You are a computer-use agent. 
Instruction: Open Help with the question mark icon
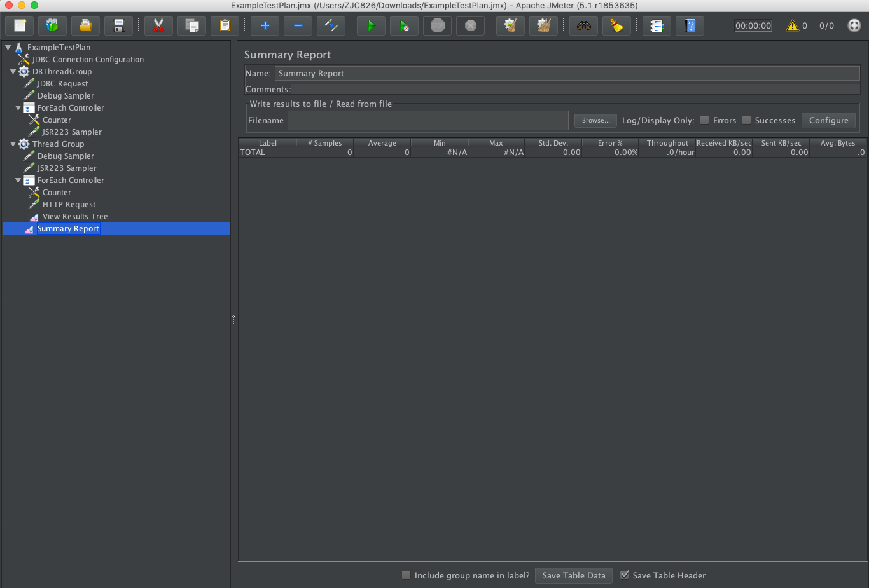pos(690,25)
